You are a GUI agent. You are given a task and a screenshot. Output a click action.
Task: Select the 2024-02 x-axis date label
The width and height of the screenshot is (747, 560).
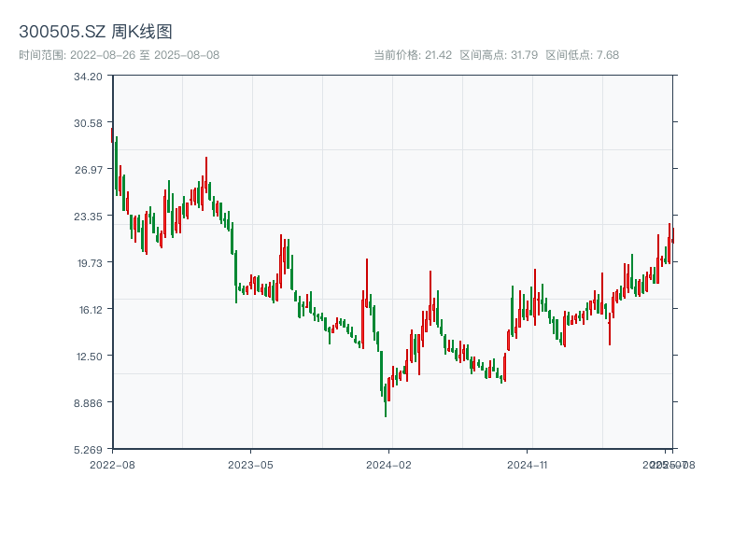click(390, 464)
